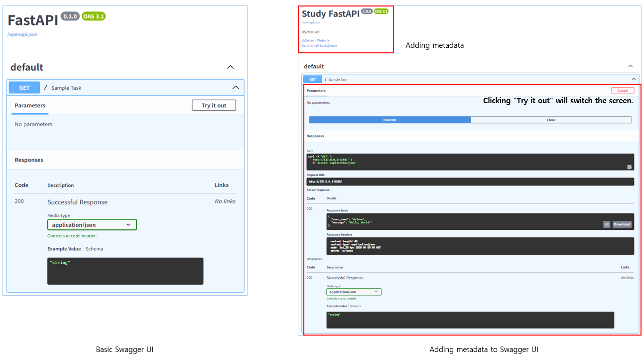Click the Request URL value http://127.0.0.1:9248/
Screen dimensions: 644x356
coord(325,181)
